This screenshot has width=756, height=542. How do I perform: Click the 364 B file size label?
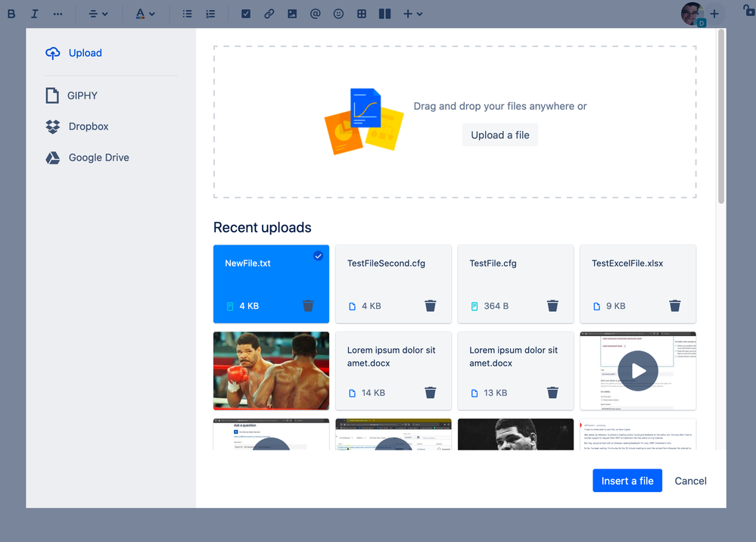point(496,306)
